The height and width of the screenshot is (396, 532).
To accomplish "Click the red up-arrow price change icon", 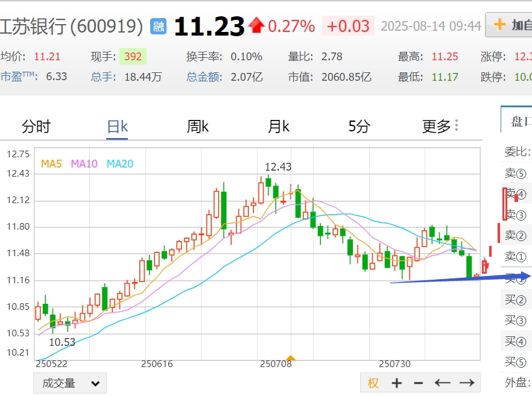I will click(x=256, y=25).
